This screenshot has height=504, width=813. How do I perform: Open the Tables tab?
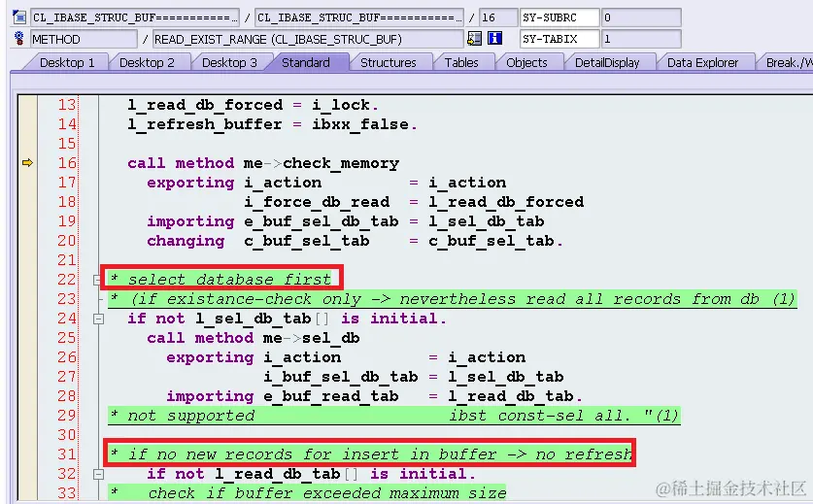[461, 63]
